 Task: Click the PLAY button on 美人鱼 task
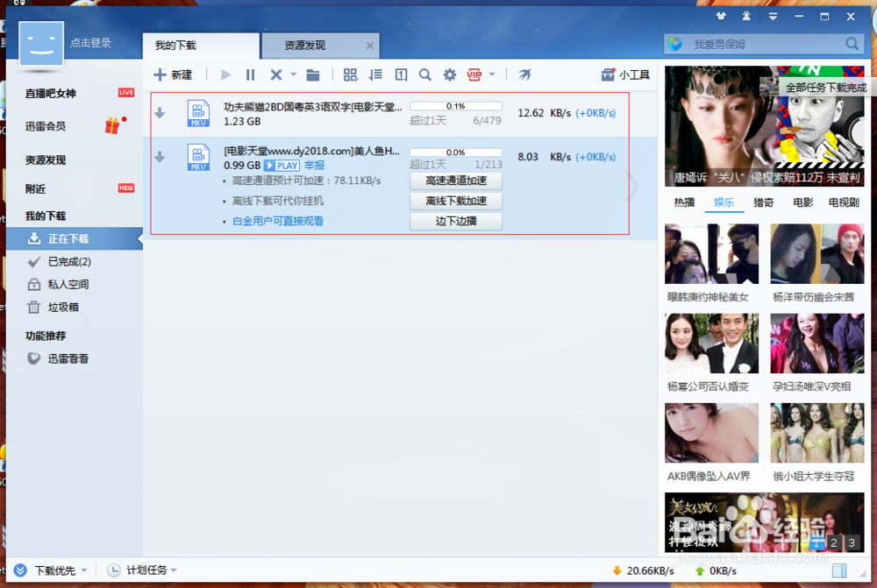[x=282, y=166]
